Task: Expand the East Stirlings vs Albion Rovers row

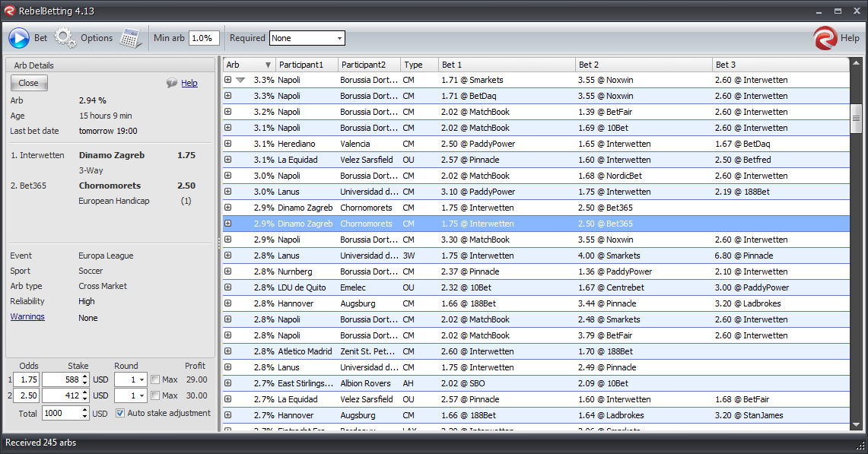Action: [227, 383]
